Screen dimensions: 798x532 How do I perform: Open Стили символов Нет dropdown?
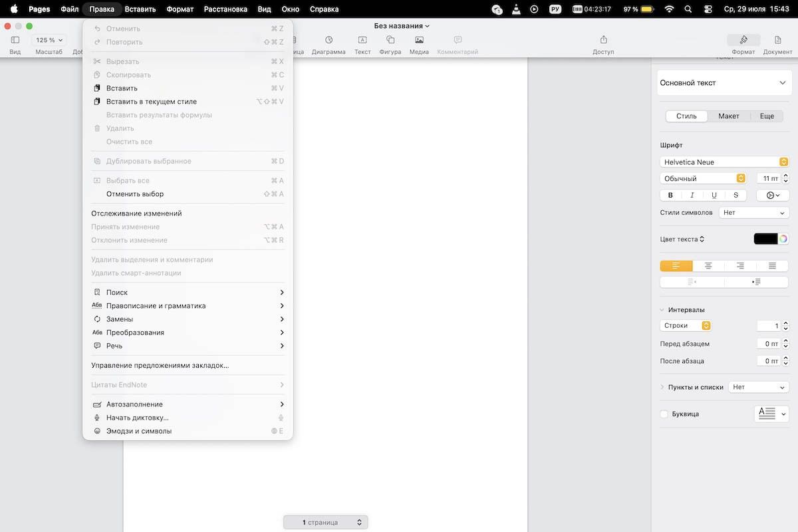tap(753, 213)
